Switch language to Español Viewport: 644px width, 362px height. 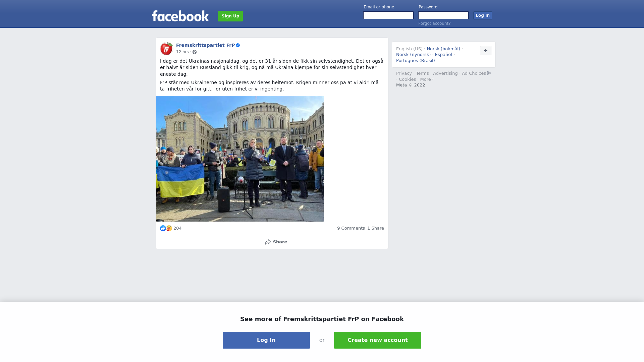(443, 55)
